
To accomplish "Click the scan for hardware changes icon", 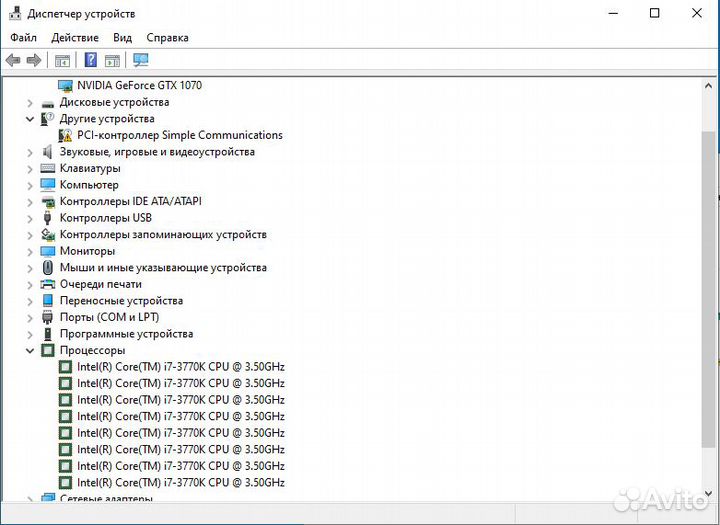I will pyautogui.click(x=141, y=60).
